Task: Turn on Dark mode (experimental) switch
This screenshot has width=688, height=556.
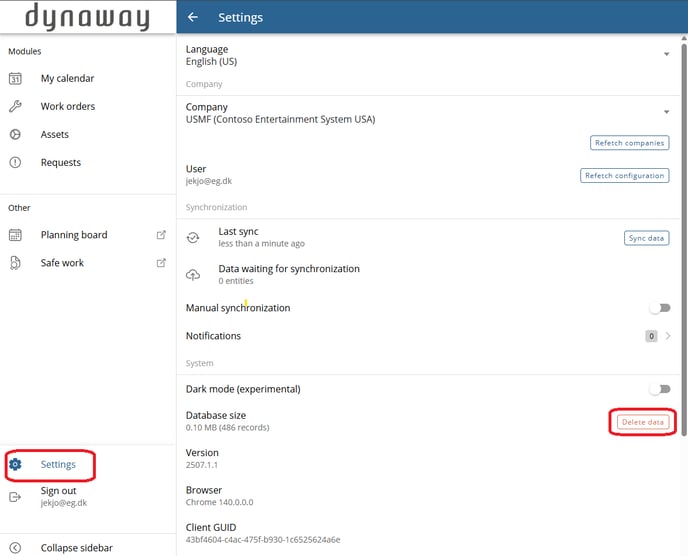Action: coord(659,389)
